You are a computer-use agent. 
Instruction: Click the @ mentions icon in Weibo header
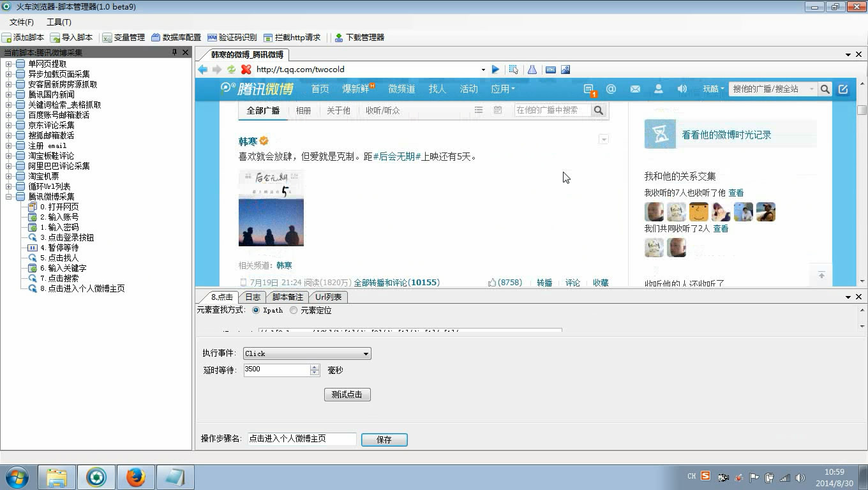tap(611, 89)
